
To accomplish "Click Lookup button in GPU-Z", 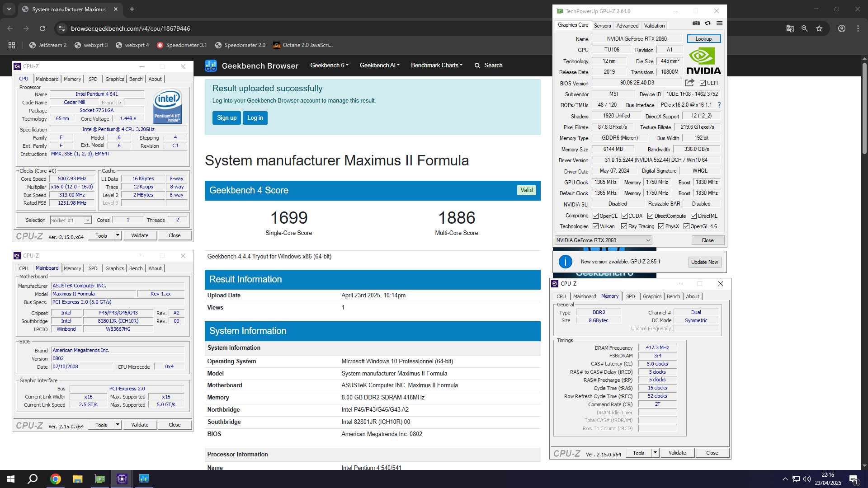I will pyautogui.click(x=703, y=39).
